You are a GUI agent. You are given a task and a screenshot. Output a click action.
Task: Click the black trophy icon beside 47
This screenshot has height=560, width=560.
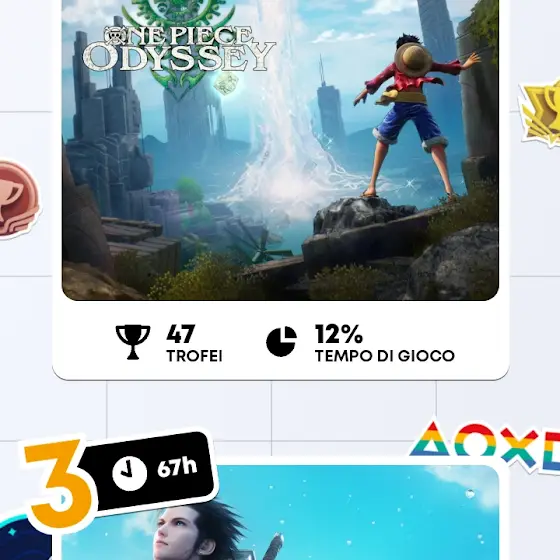pos(133,342)
